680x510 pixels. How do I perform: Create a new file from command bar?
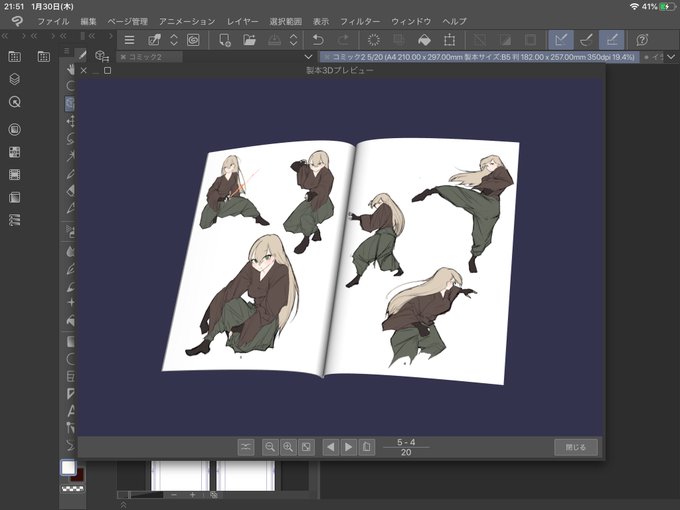224,40
